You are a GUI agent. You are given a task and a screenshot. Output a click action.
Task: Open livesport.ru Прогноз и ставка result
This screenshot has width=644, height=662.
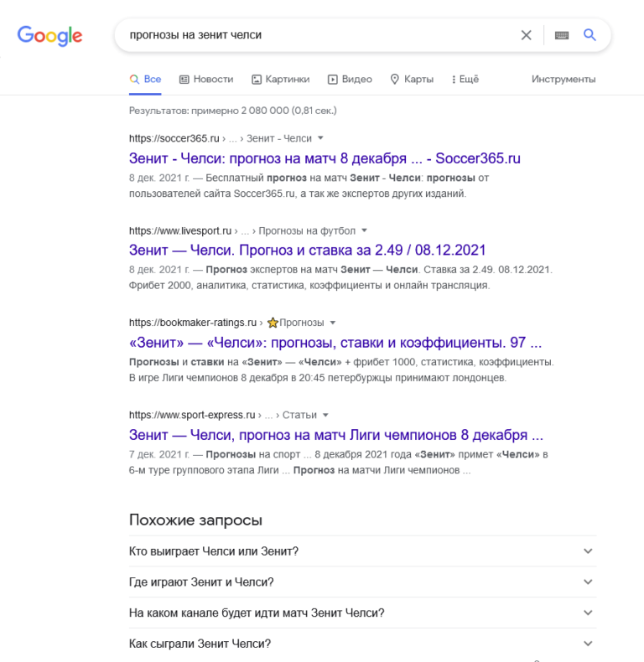(x=307, y=250)
